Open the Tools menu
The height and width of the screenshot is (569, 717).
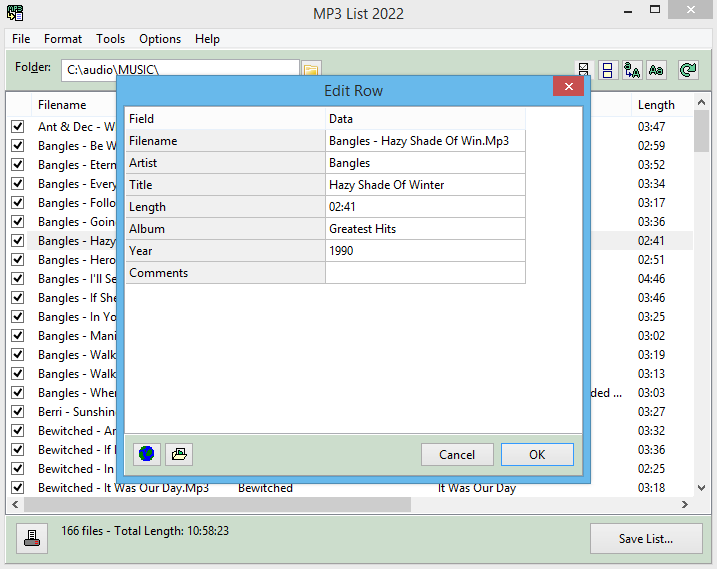pos(110,39)
